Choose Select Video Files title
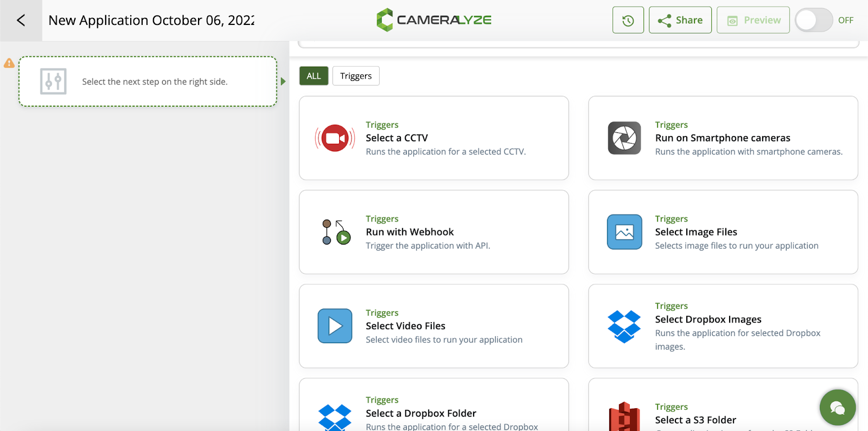This screenshot has width=868, height=431. [405, 326]
